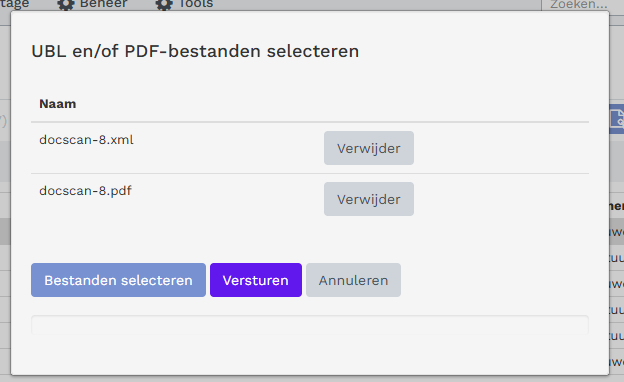Image resolution: width=624 pixels, height=382 pixels.
Task: Click the bold column header peeking behind the dialog
Action: tap(616, 206)
